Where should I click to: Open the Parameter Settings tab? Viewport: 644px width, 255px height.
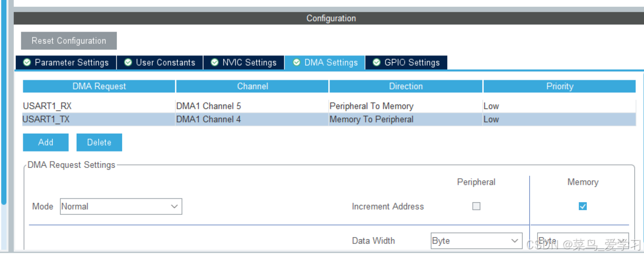point(66,62)
